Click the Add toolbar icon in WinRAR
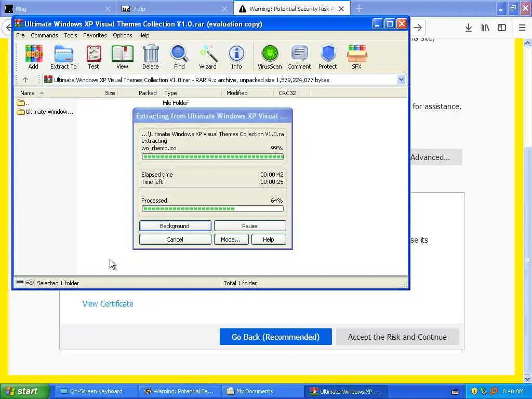The height and width of the screenshot is (399, 532). click(33, 57)
